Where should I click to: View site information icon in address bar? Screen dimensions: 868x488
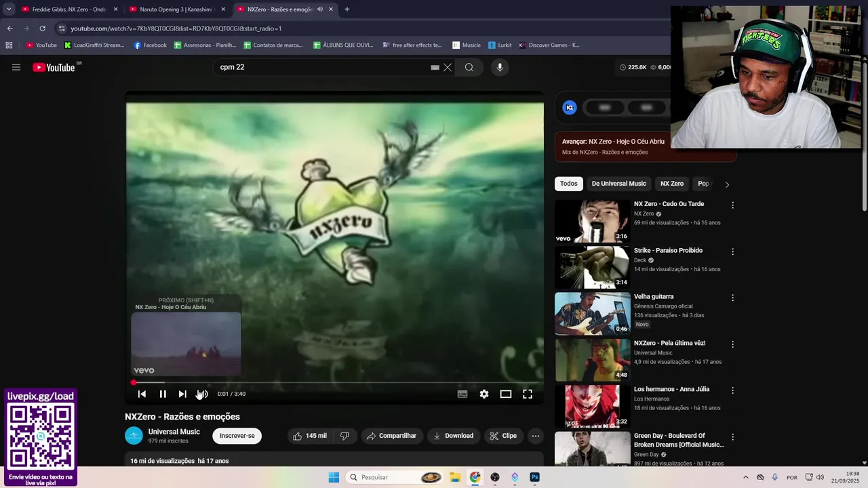tap(62, 28)
